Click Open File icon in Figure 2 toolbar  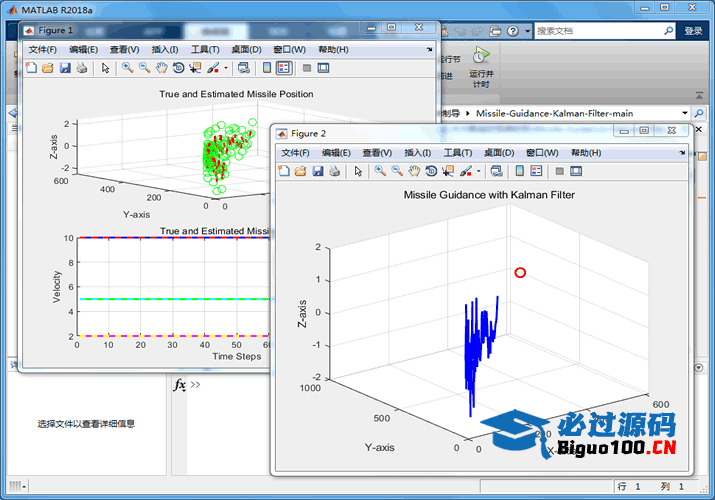coord(301,171)
